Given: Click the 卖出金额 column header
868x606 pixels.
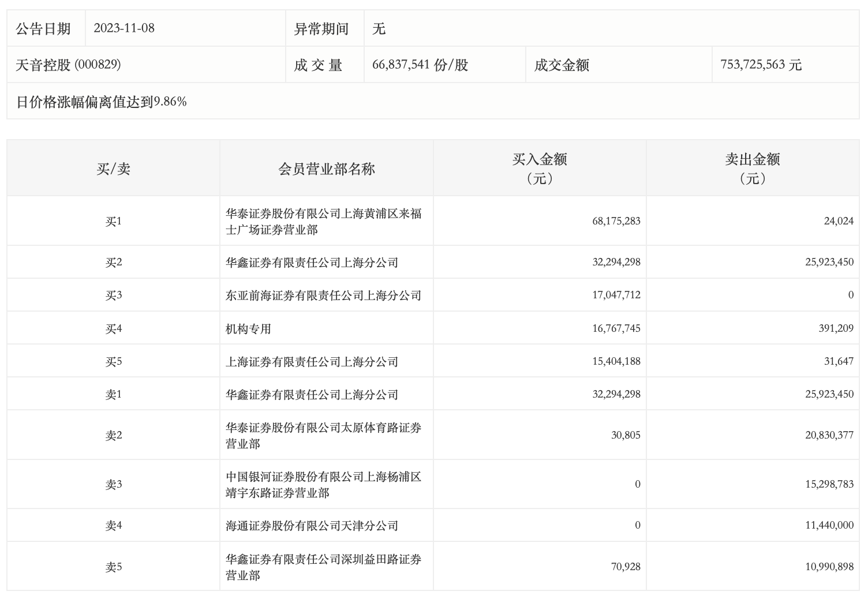Looking at the screenshot, I should [x=753, y=168].
